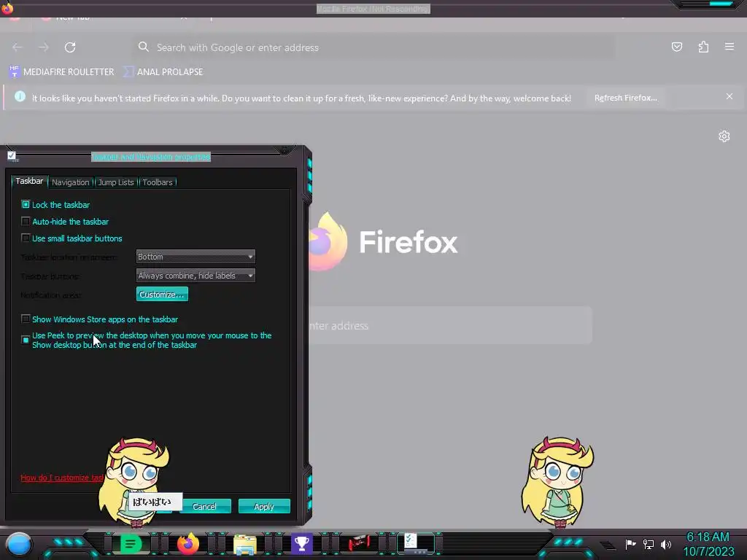
Task: Click the cartoon girl desktop mascot above the system tray
Action: [557, 482]
